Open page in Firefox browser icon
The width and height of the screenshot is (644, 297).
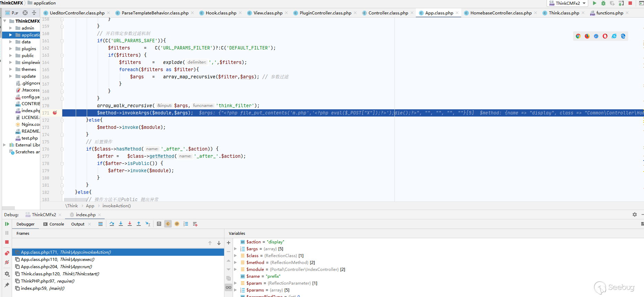coord(587,36)
